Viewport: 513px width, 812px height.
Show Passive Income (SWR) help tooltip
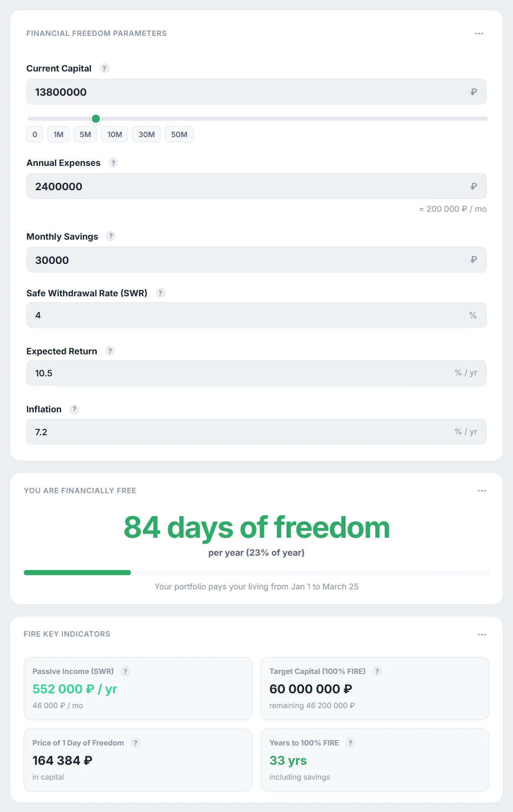[126, 671]
